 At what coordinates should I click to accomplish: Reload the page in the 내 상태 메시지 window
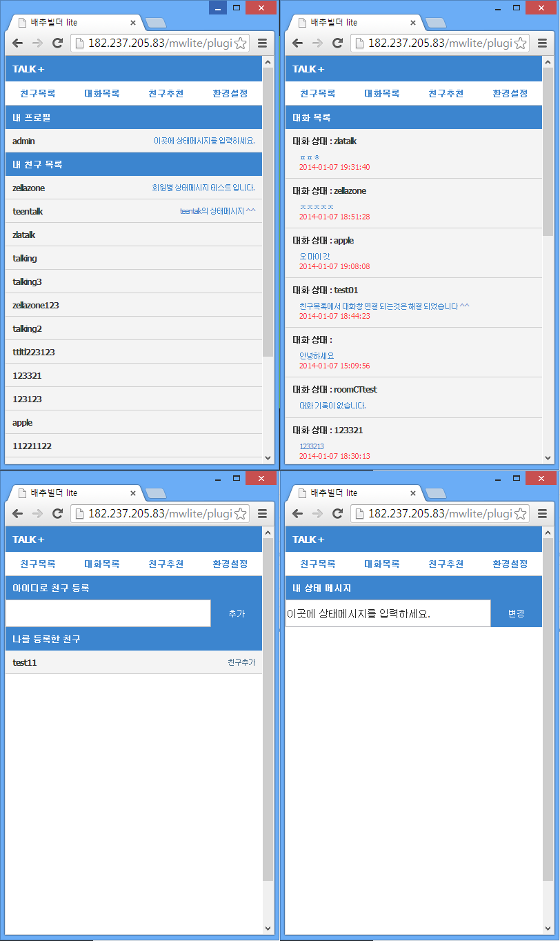coord(338,513)
